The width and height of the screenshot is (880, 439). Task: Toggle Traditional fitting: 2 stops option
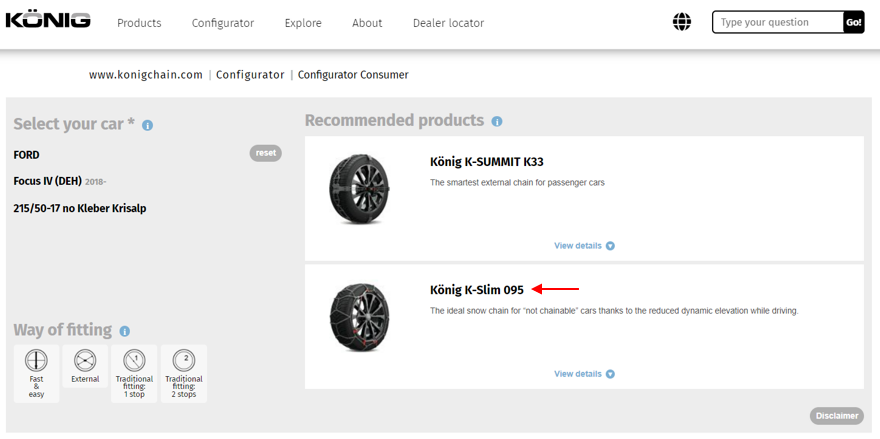pyautogui.click(x=183, y=373)
